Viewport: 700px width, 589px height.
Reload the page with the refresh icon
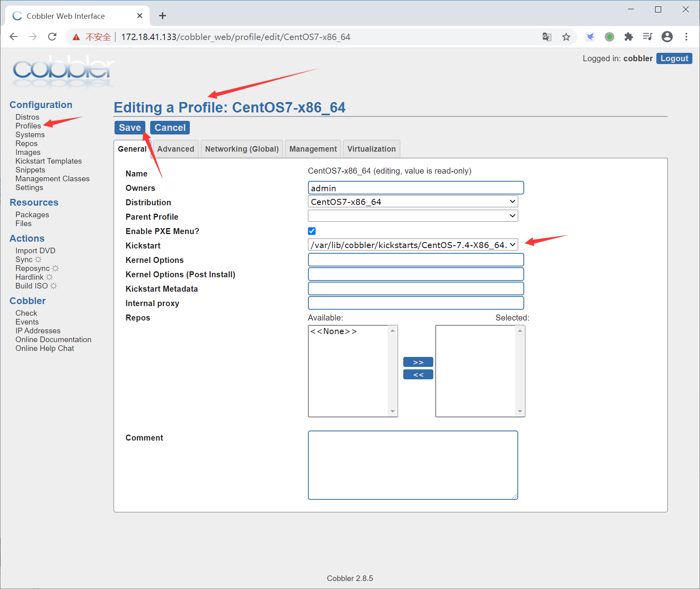(x=52, y=37)
